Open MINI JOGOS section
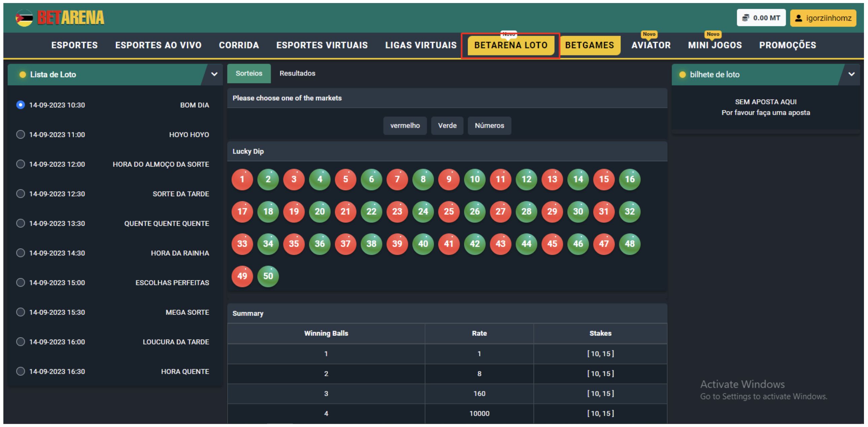 click(715, 45)
